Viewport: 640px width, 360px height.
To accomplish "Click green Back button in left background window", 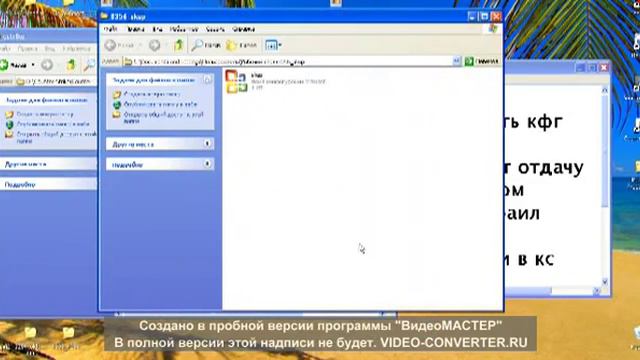I will [13, 65].
